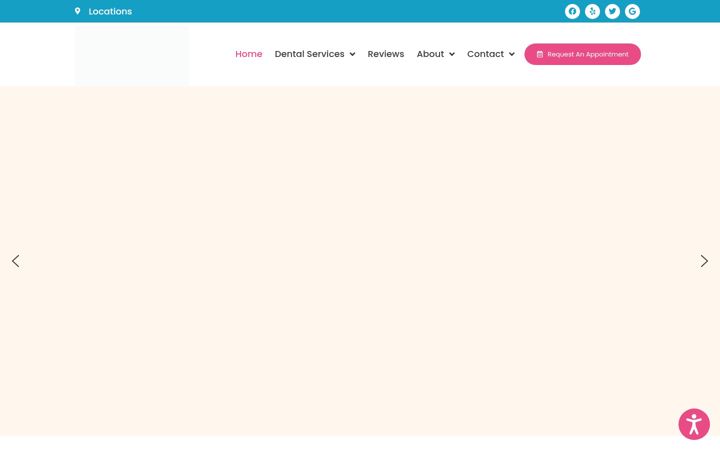Expand the Dental Services dropdown chevron
The height and width of the screenshot is (450, 720).
coord(352,54)
